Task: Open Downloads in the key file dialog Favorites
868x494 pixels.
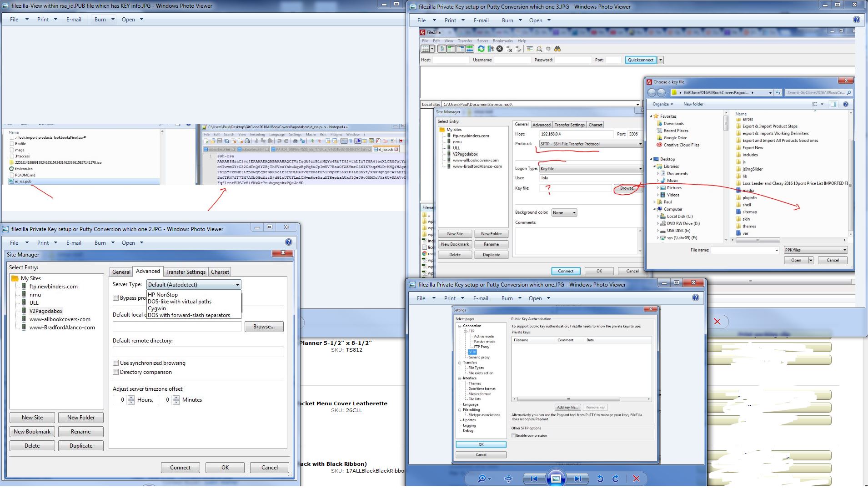Action: [x=673, y=123]
